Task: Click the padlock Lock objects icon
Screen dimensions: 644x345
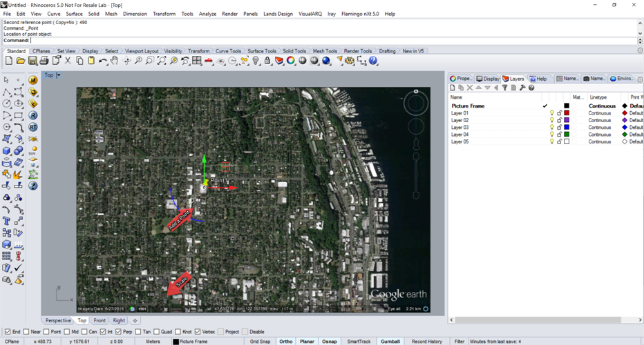Action: [267, 61]
